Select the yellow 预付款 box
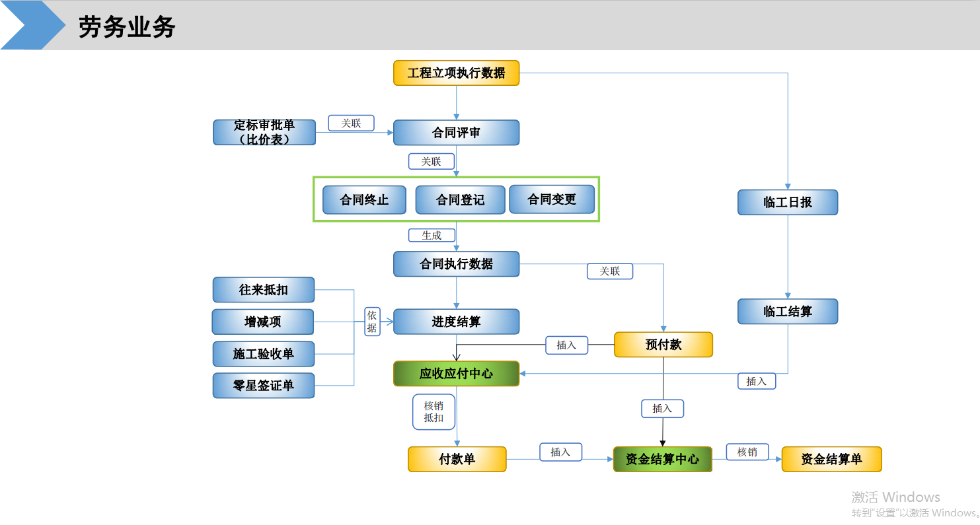Viewport: 980px width, 525px height. (x=663, y=345)
